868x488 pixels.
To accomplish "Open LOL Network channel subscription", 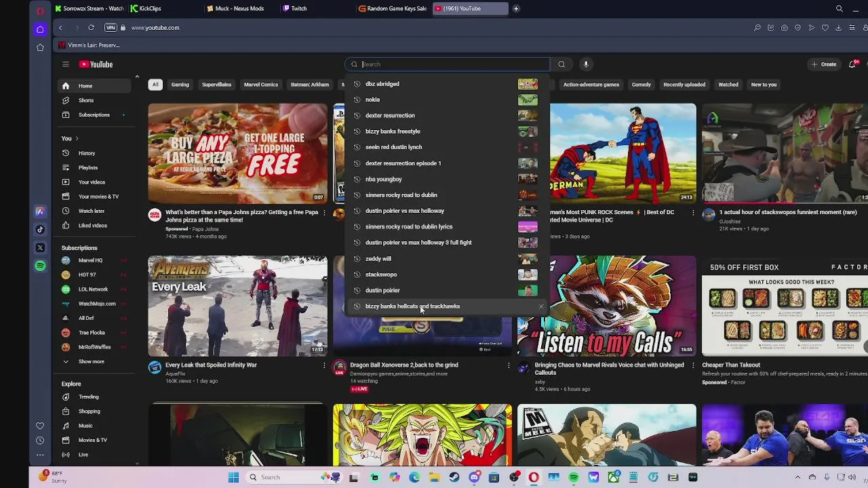I will tap(94, 289).
